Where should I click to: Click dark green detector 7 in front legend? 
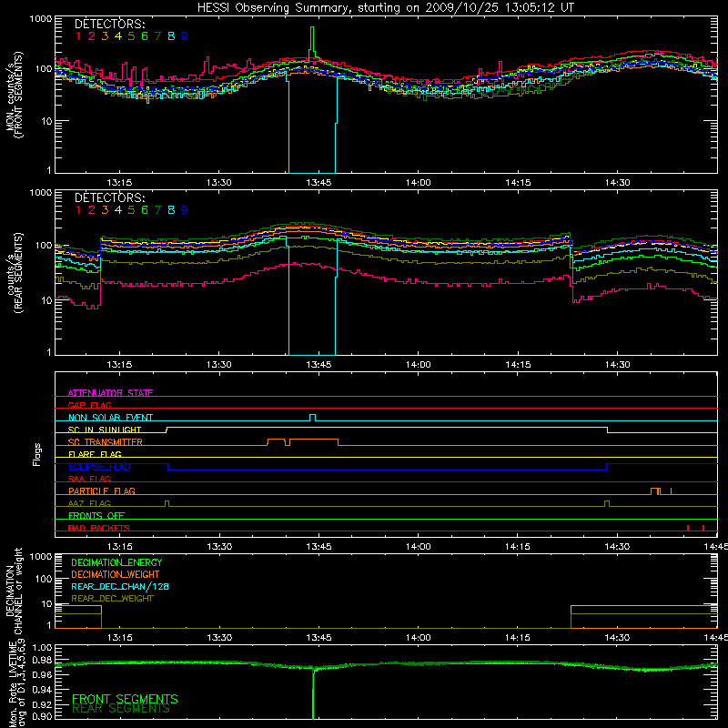[157, 36]
